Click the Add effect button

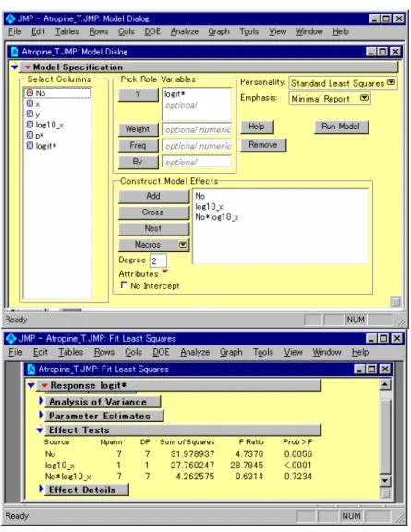click(x=153, y=196)
